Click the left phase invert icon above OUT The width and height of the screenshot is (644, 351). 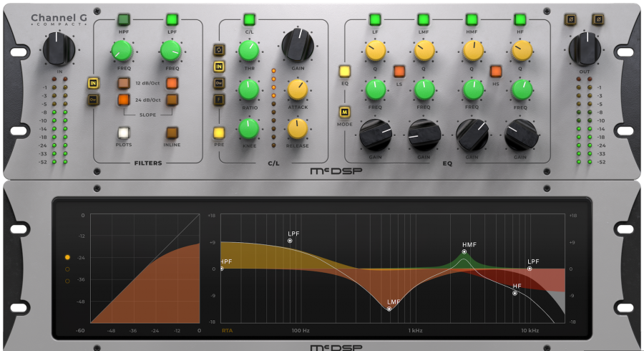point(570,19)
